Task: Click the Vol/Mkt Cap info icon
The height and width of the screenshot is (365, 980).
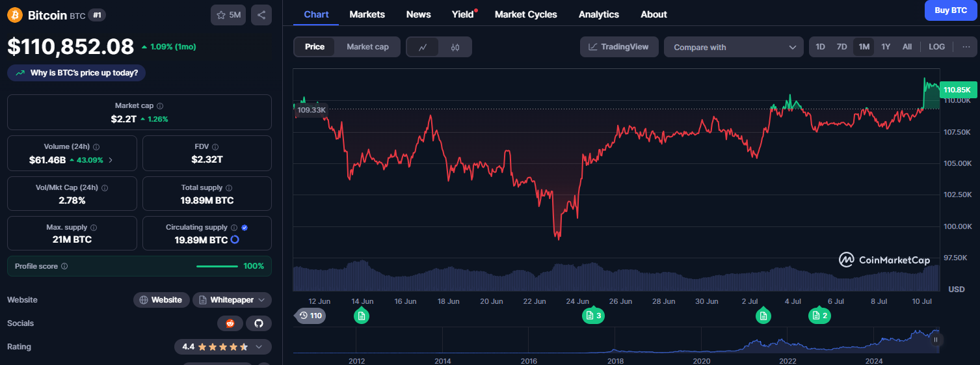Action: click(105, 187)
